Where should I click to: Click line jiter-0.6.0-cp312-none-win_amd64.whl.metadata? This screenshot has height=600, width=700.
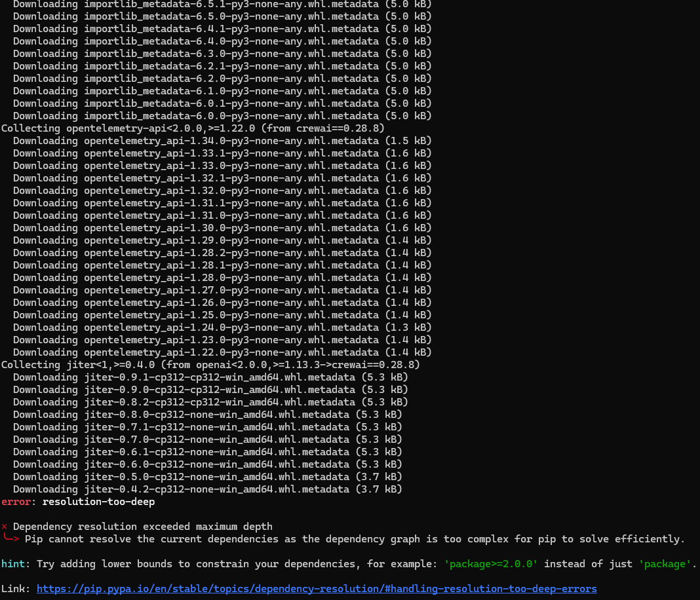coord(208,464)
